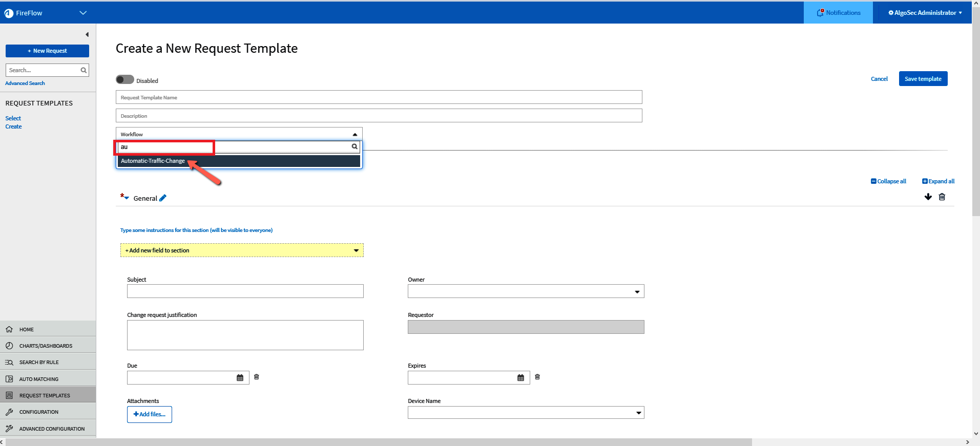Click the Save template button
Image resolution: width=980 pixels, height=446 pixels.
point(923,79)
